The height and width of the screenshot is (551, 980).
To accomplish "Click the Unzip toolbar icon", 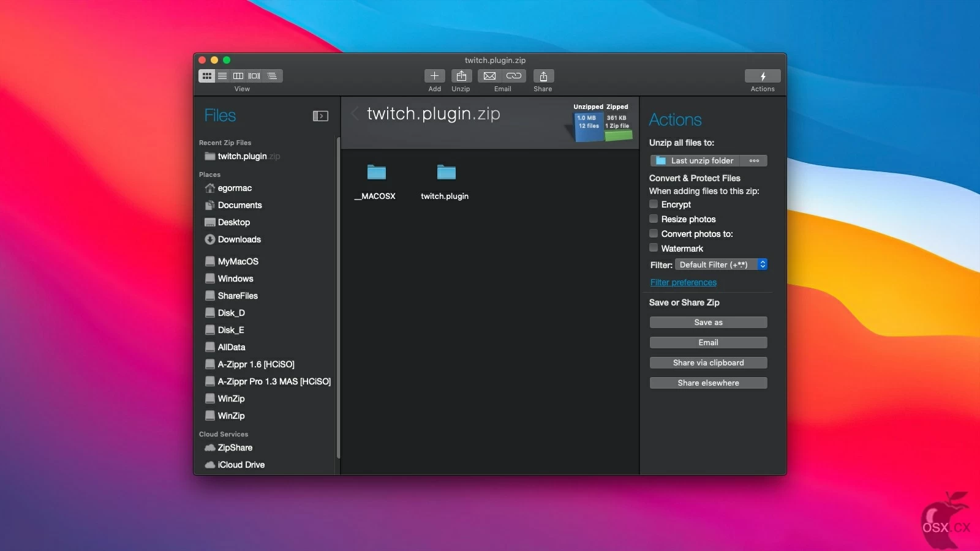I will pyautogui.click(x=461, y=76).
